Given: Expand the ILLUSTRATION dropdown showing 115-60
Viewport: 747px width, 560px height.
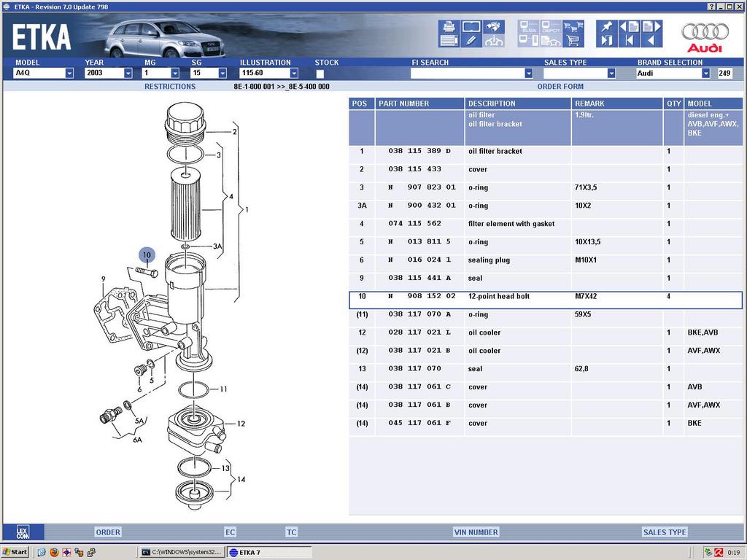Looking at the screenshot, I should [294, 74].
